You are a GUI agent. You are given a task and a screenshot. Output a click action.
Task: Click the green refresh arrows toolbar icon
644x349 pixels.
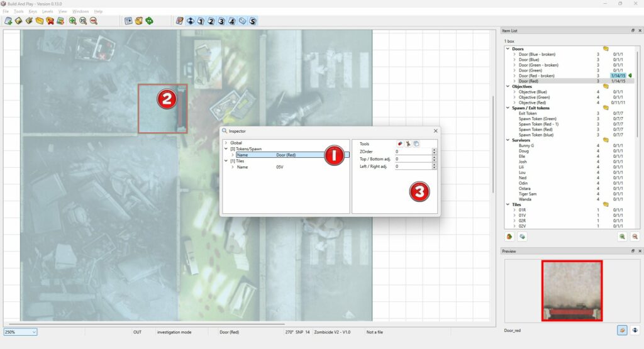[x=150, y=21]
